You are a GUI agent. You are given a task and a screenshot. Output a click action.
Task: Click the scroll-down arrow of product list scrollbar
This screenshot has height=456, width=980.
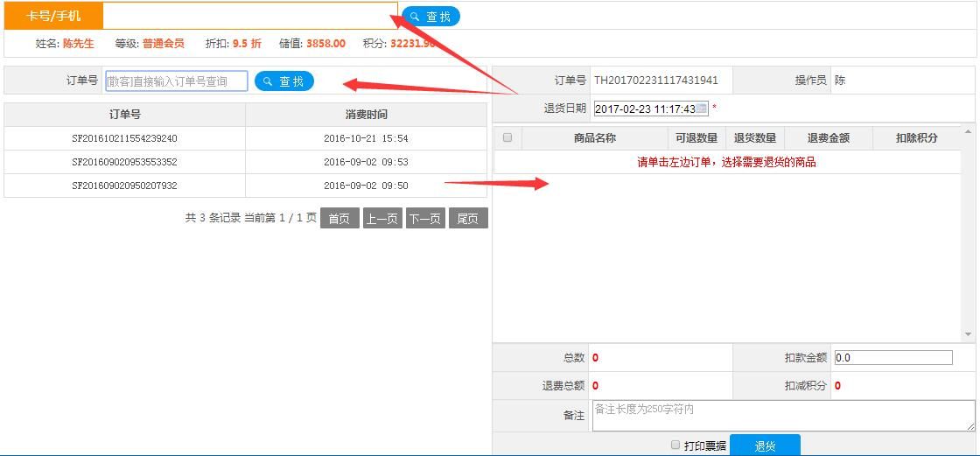pyautogui.click(x=968, y=334)
